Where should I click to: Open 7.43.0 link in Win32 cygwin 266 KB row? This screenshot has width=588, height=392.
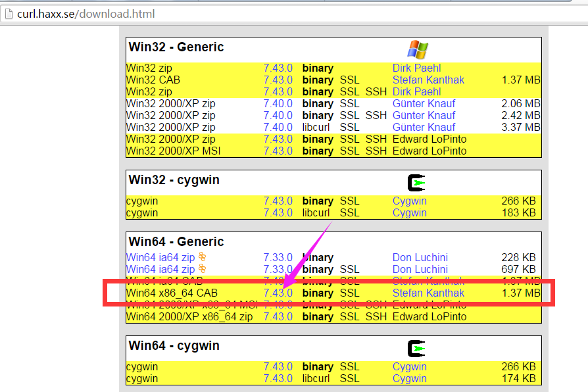(x=278, y=201)
